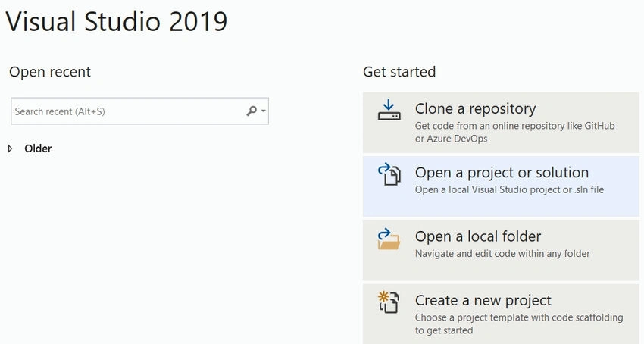
Task: Expand the Older recent projects group
Action: [11, 149]
